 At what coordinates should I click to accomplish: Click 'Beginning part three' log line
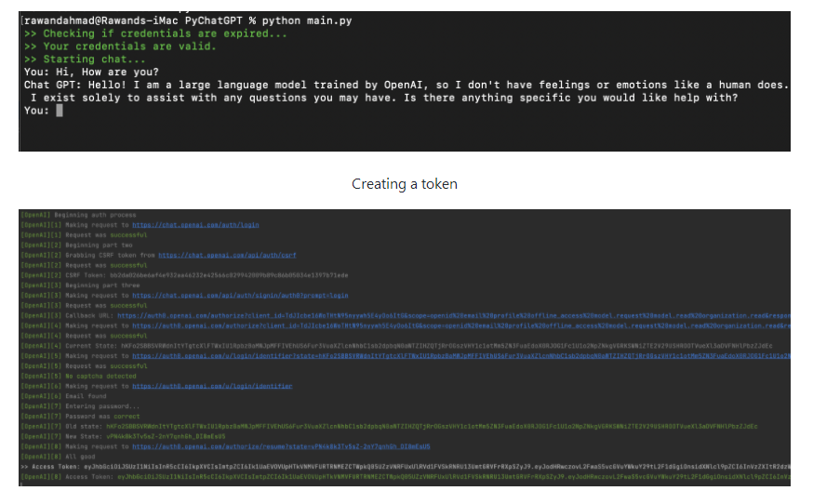tap(80, 285)
